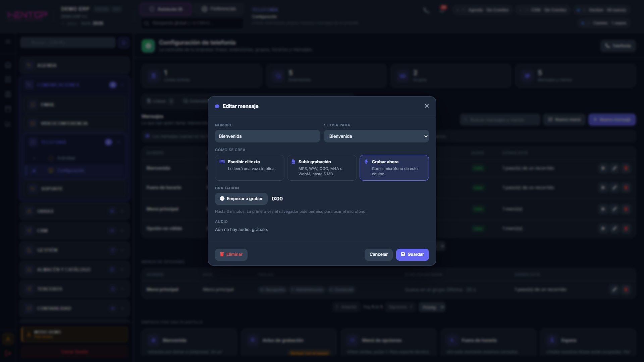644x362 pixels.
Task: Click the floppy disk save icon
Action: (x=403, y=254)
